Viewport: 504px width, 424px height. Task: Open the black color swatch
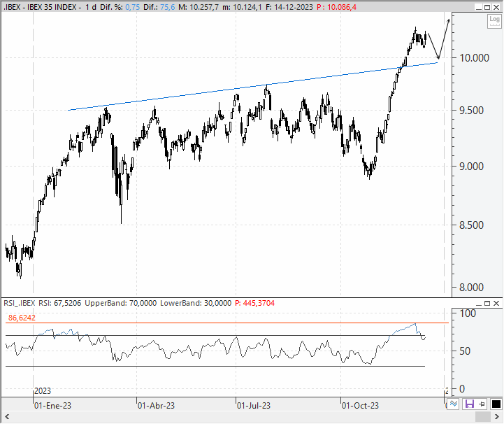click(x=496, y=404)
